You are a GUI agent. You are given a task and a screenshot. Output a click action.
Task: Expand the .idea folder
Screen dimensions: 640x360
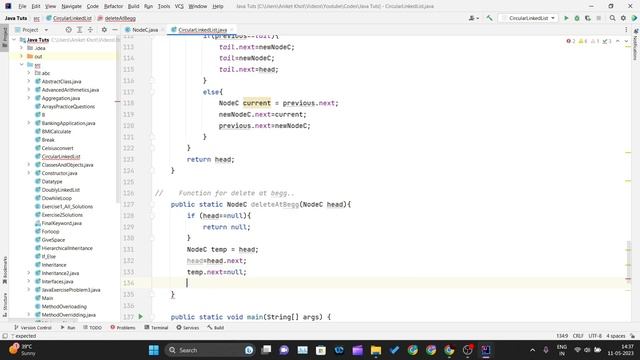pyautogui.click(x=22, y=48)
